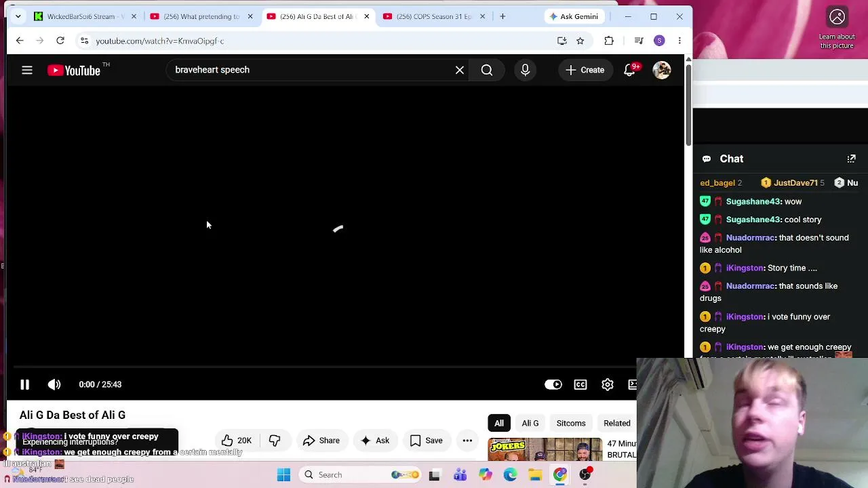Install app icon in the address bar
This screenshot has height=488, width=868.
tap(562, 41)
